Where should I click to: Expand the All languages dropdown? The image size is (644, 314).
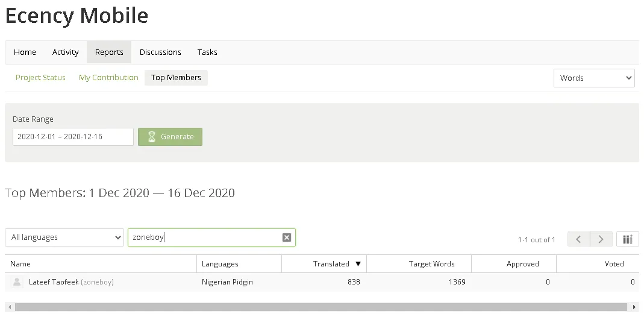coord(64,237)
